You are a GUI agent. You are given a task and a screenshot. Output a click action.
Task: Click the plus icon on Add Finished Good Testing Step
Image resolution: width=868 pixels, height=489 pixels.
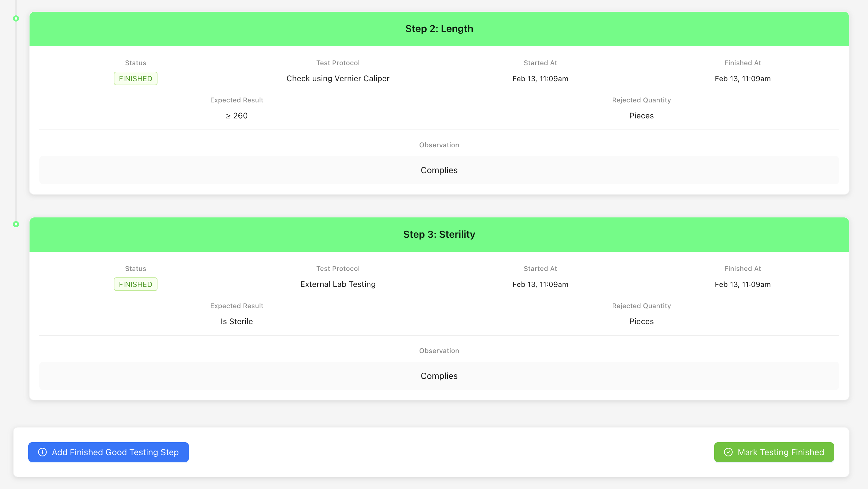click(x=42, y=452)
